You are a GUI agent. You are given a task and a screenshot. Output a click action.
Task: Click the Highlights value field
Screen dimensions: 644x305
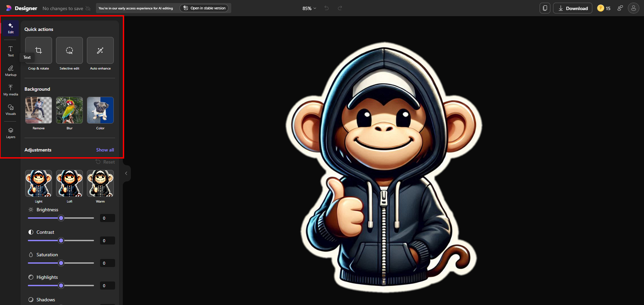pyautogui.click(x=107, y=286)
